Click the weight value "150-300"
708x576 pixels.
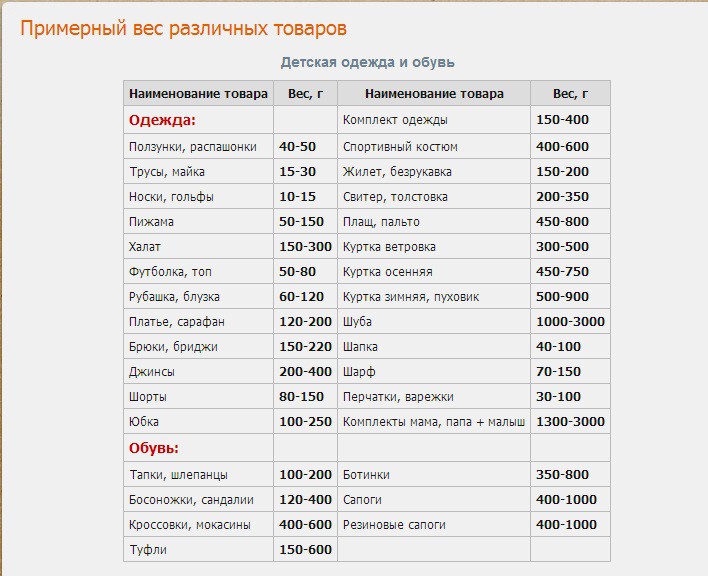305,247
